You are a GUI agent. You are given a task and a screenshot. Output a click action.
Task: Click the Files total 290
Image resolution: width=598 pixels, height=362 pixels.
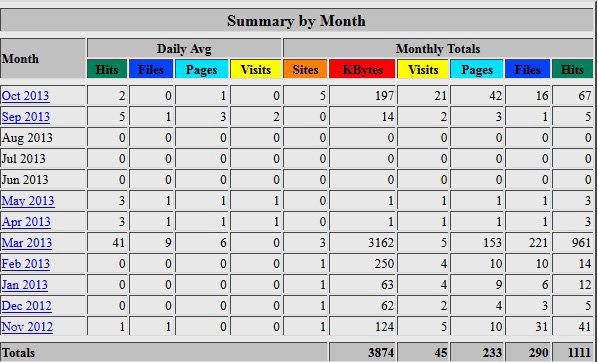click(538, 352)
